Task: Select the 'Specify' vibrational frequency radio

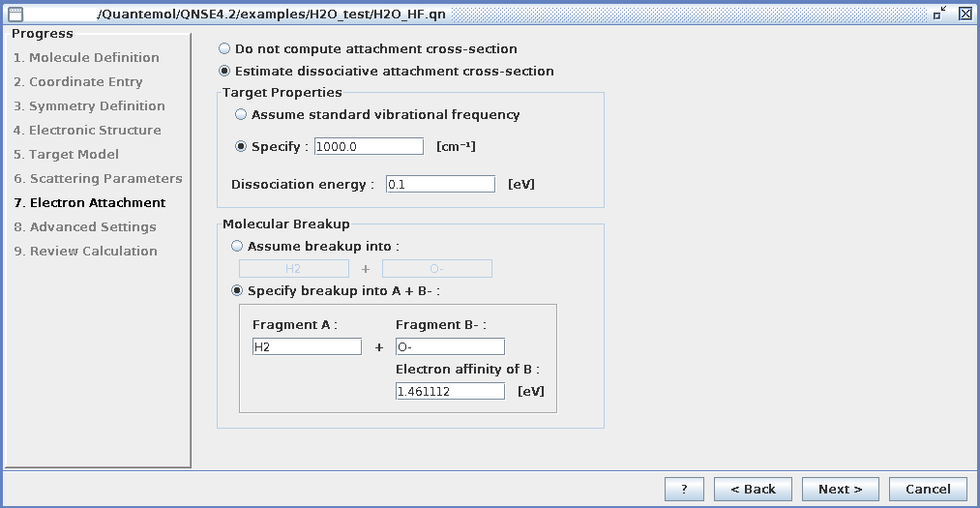Action: (241, 147)
